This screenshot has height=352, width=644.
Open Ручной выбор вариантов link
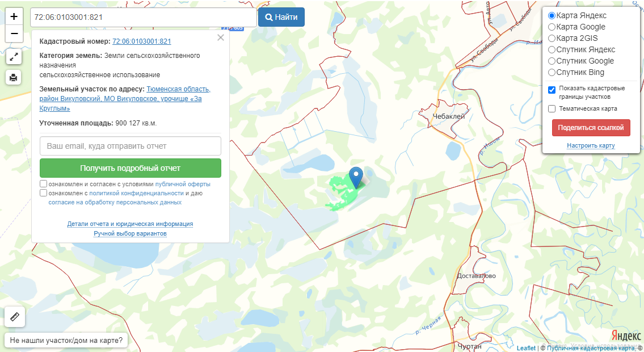[130, 233]
